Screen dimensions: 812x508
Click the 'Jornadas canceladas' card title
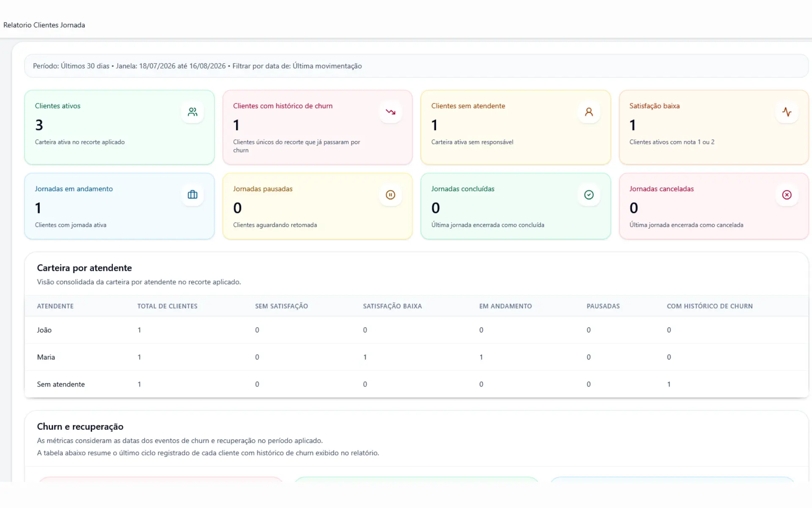tap(661, 189)
